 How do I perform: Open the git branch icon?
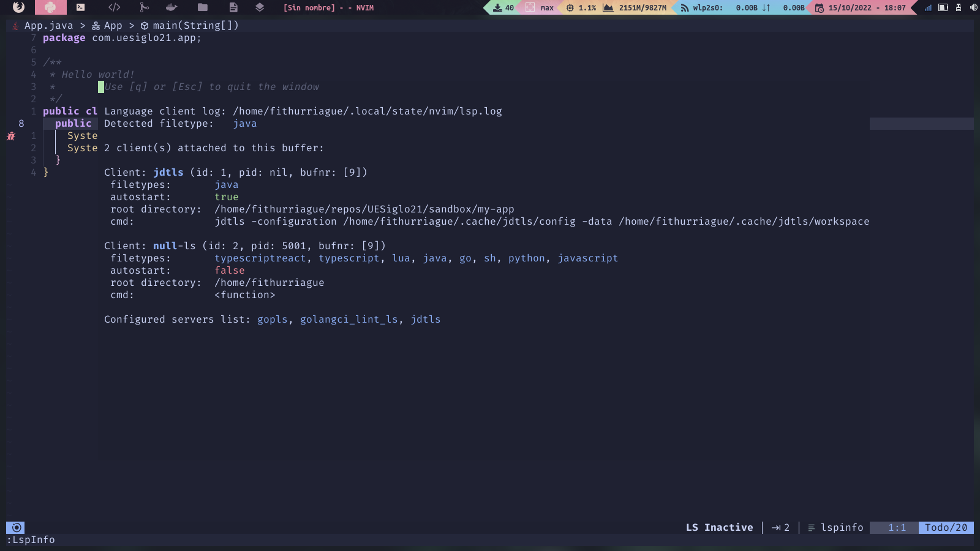coord(143,8)
